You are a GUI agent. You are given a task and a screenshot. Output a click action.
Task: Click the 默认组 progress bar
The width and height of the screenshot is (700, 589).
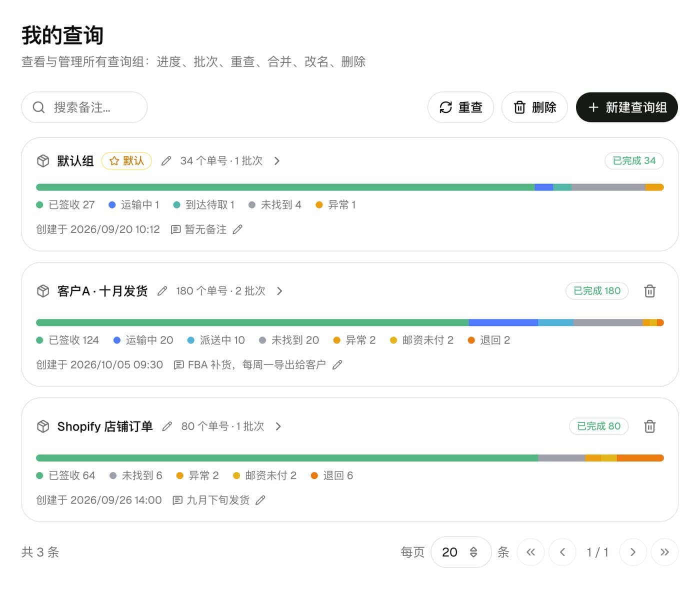[350, 187]
